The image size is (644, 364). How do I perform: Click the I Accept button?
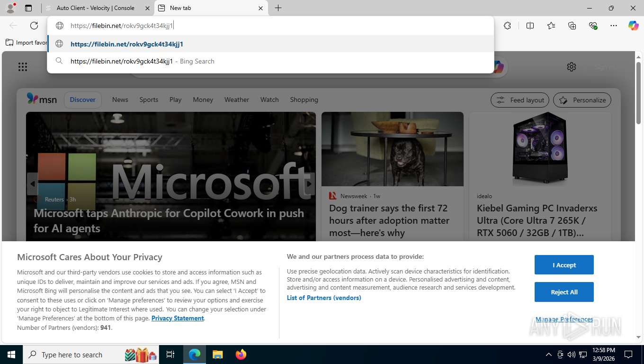564,265
